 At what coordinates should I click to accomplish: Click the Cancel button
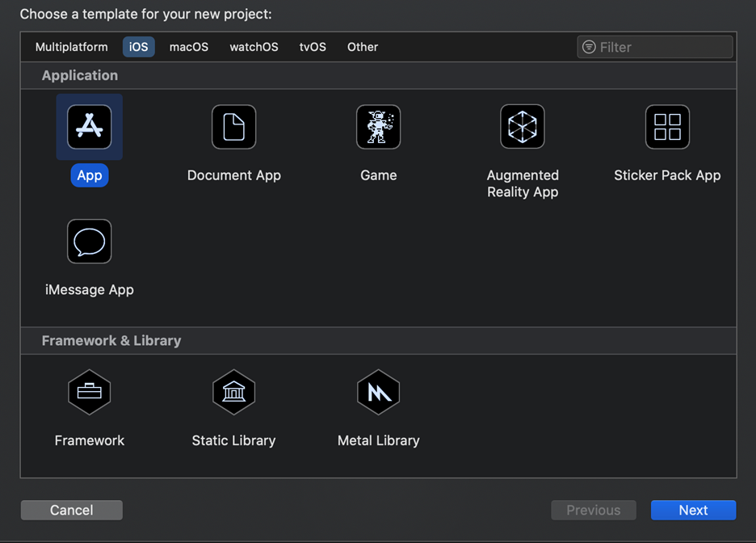(x=71, y=510)
